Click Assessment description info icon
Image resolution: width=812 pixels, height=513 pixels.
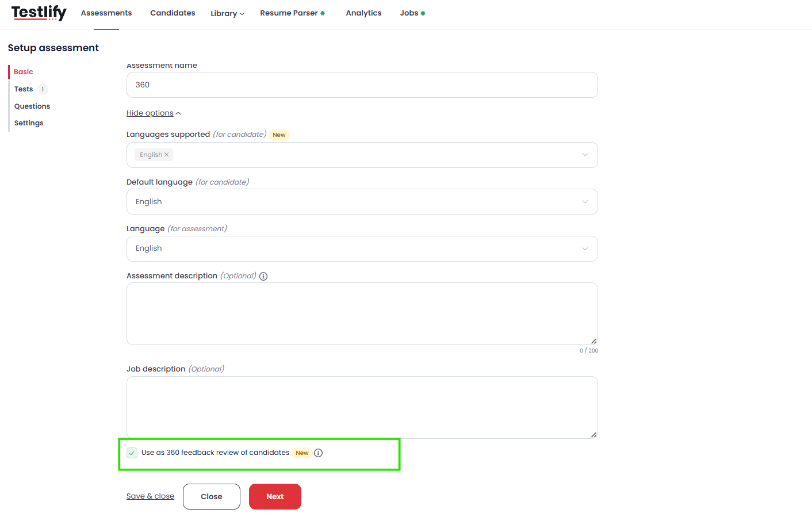pos(263,277)
